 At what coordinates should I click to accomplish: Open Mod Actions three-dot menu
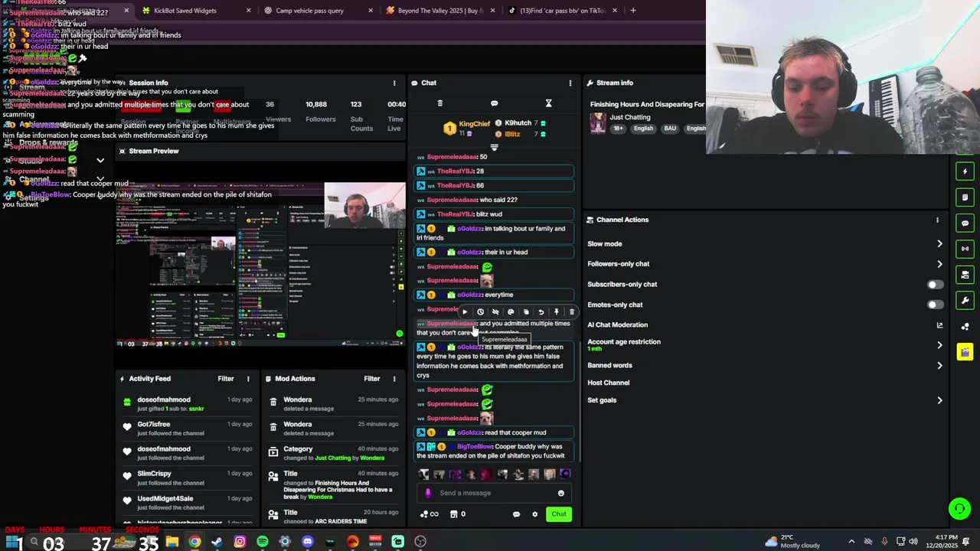pos(394,379)
